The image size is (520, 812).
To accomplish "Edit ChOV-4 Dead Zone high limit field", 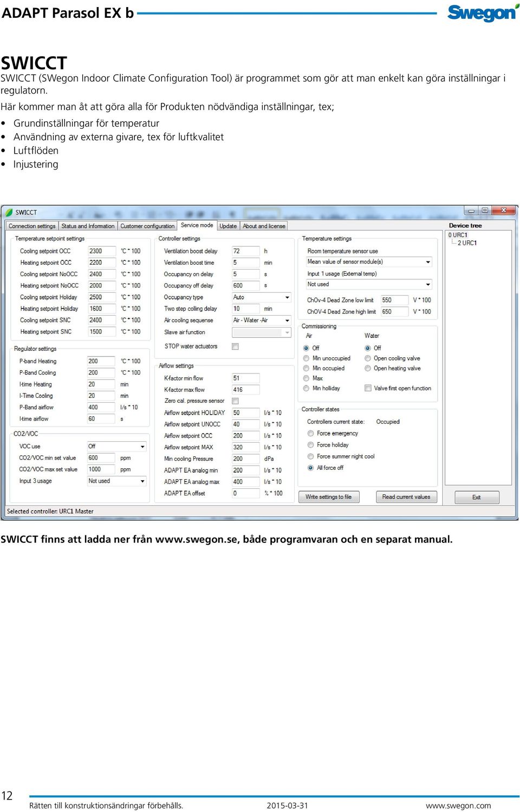I will [x=394, y=312].
